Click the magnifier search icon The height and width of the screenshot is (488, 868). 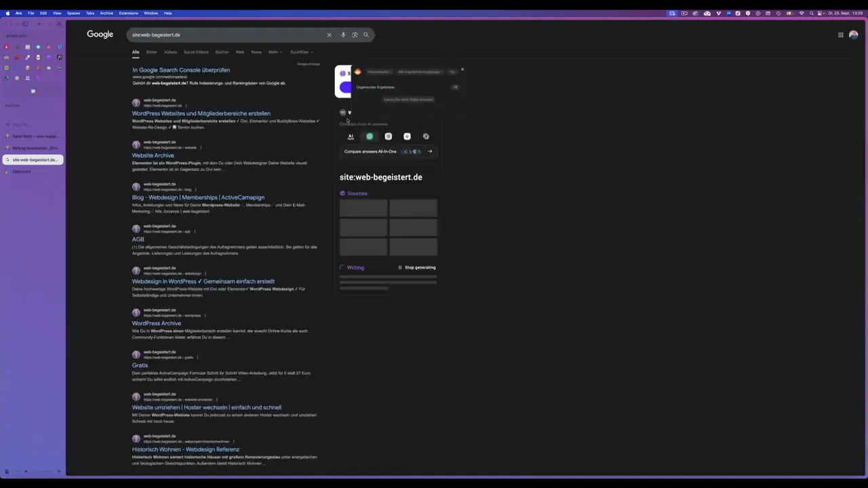pos(366,35)
